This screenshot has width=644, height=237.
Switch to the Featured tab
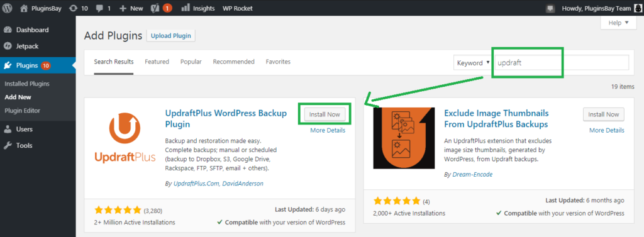click(x=157, y=62)
